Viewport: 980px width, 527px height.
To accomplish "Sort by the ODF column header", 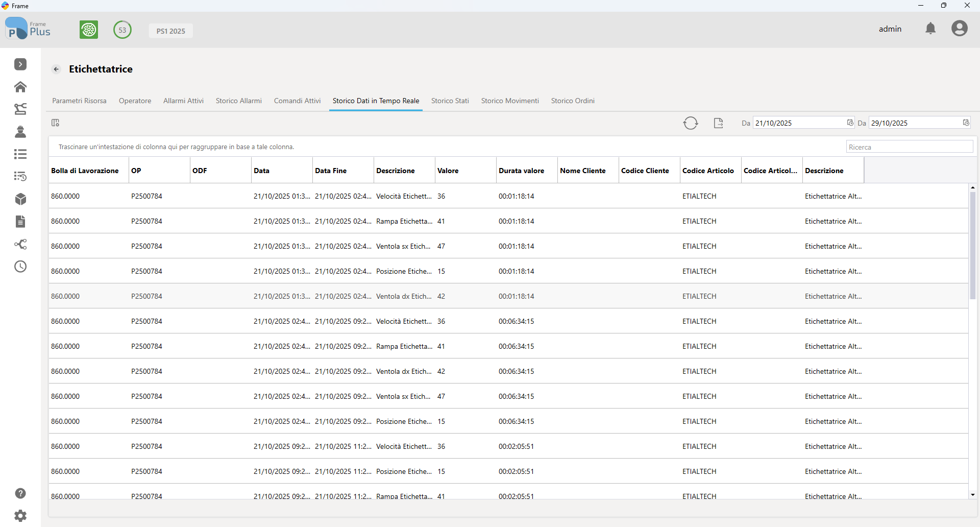I will point(220,171).
